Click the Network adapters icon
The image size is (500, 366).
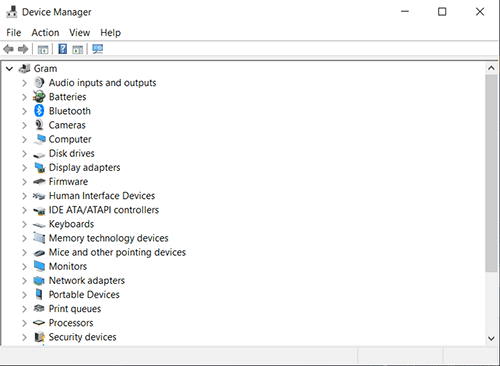coord(39,281)
